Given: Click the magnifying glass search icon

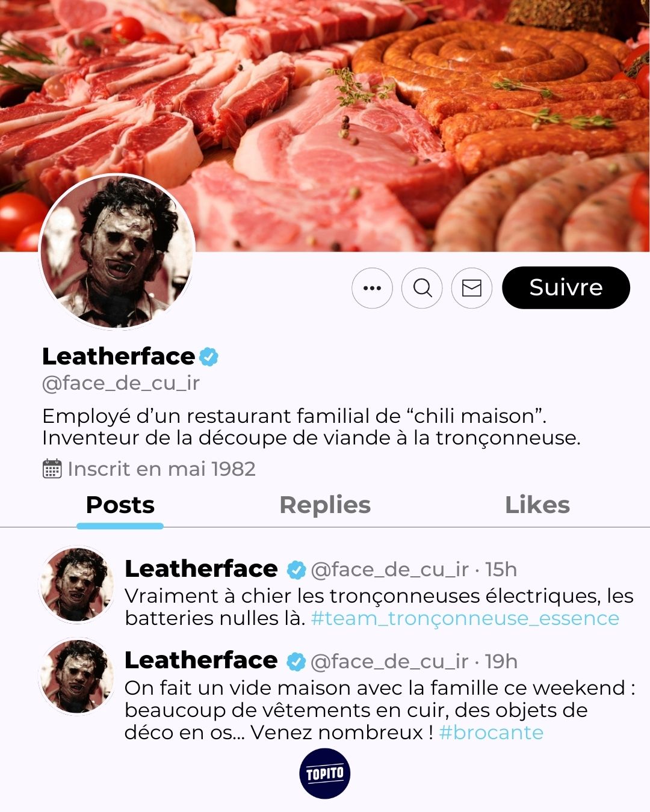Looking at the screenshot, I should pos(422,288).
